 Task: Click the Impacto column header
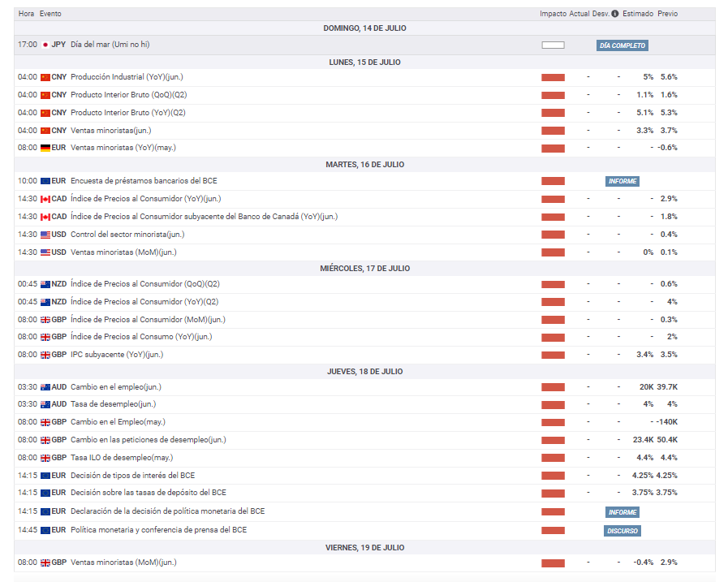553,14
